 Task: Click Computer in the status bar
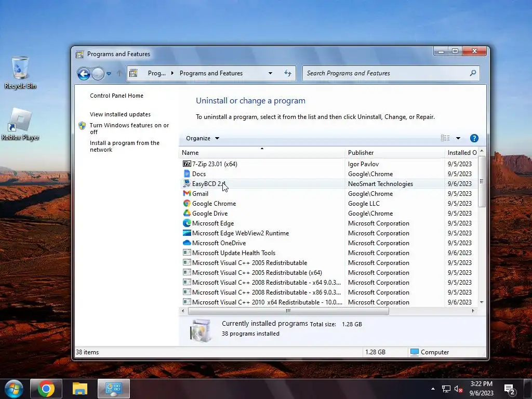point(430,352)
